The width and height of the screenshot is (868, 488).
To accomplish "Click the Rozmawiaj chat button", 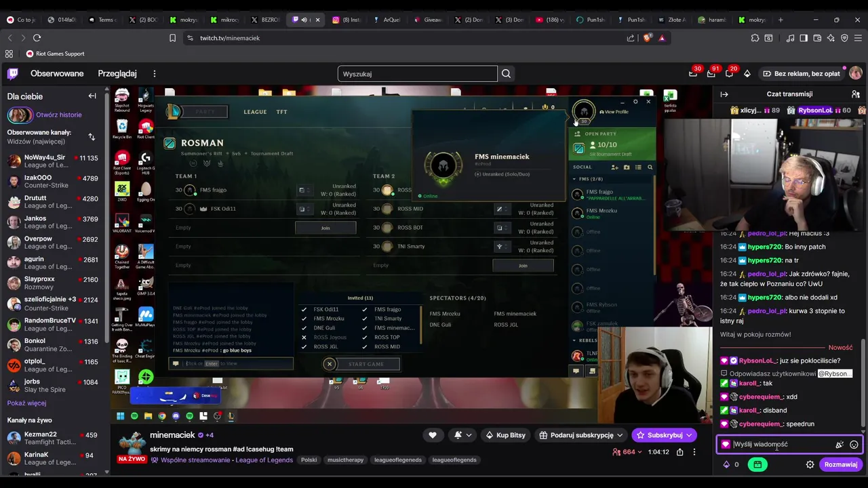I will coord(840,464).
